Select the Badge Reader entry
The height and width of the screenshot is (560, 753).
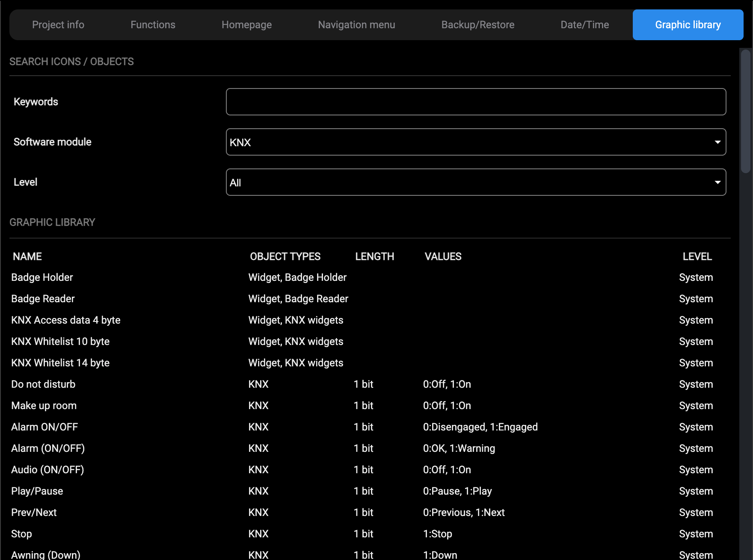tap(43, 299)
